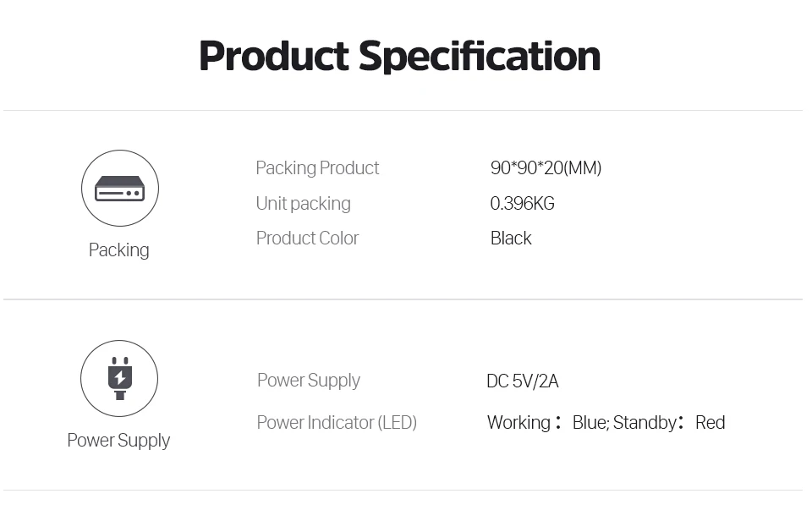Select the Packing Product label
The image size is (812, 510).
point(317,168)
